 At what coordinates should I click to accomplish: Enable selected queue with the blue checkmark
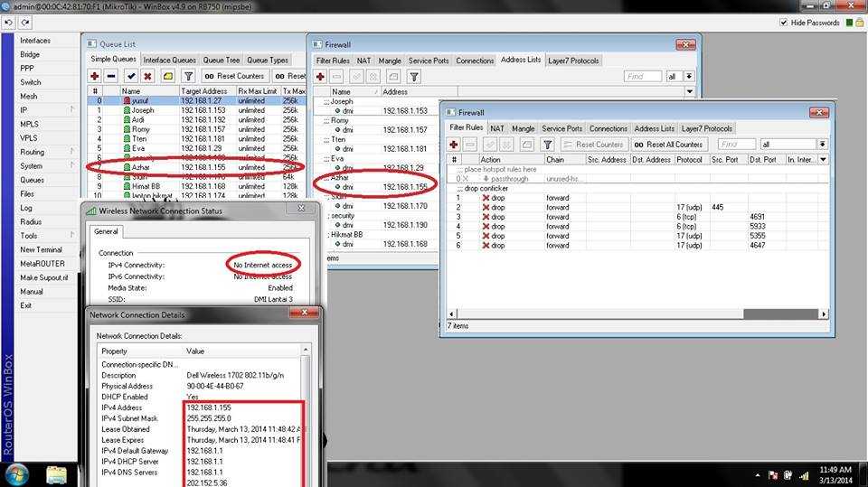point(131,77)
